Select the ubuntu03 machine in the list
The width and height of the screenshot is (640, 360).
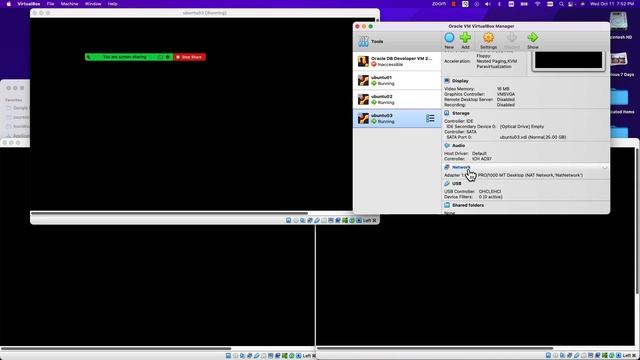pyautogui.click(x=397, y=118)
